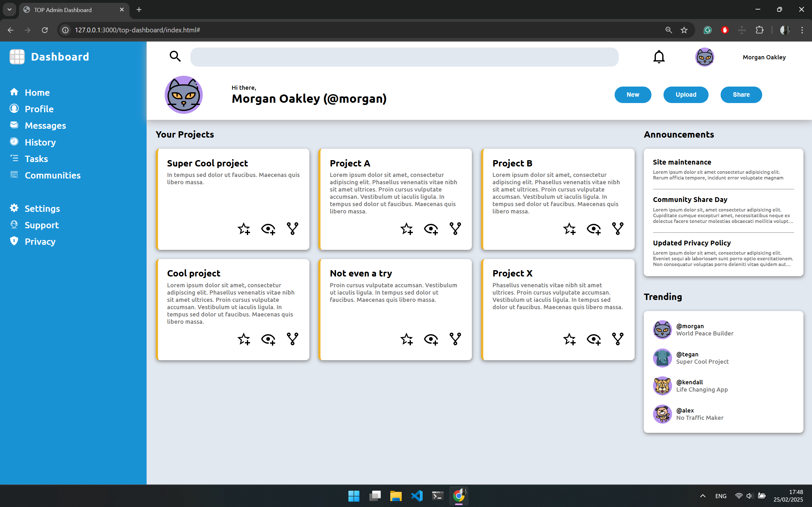Click the search magnifier icon

[175, 56]
